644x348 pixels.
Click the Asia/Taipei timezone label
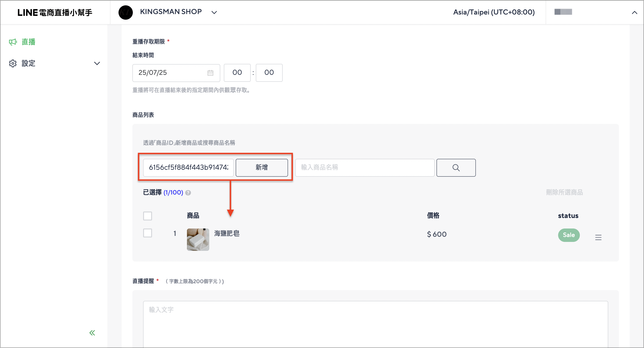(494, 12)
